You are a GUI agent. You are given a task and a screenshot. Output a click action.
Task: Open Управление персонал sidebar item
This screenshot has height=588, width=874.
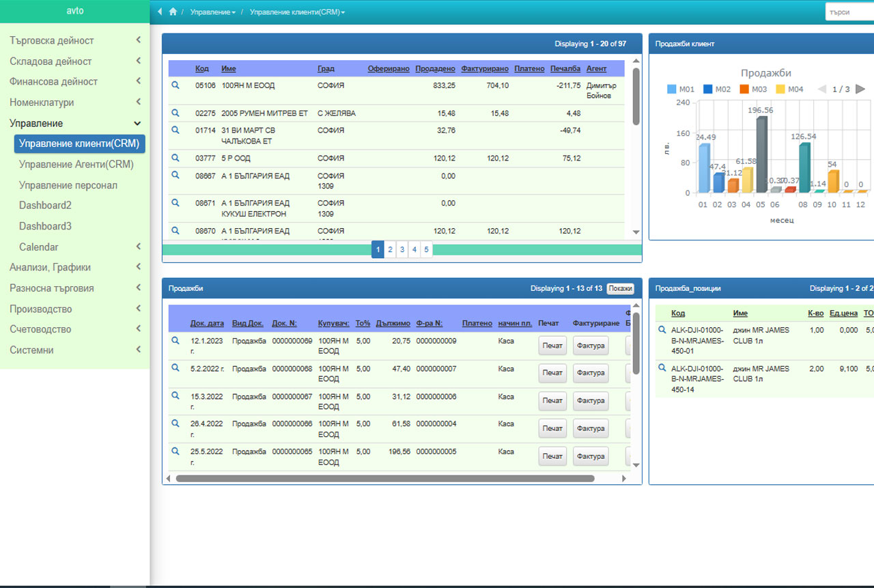coord(68,185)
